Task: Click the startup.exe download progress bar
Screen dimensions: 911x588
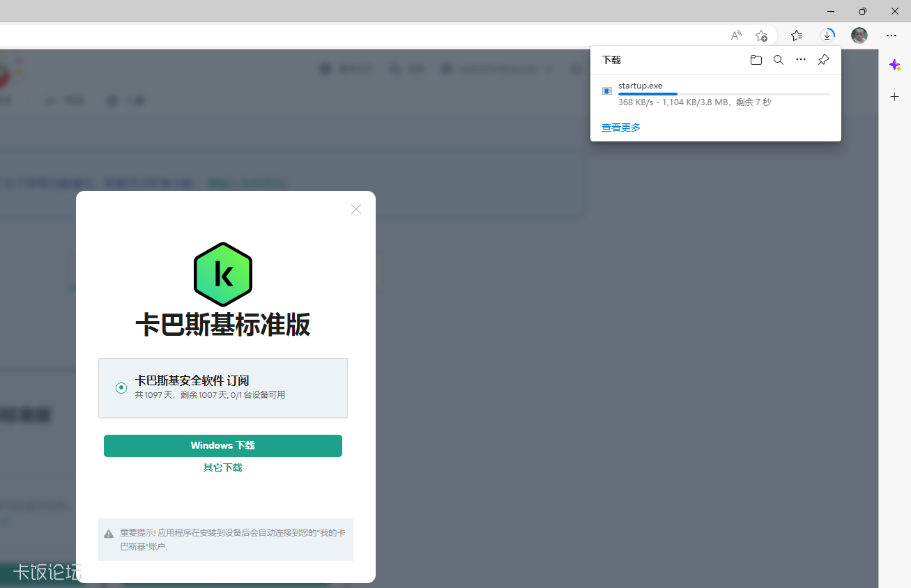Action: tap(724, 93)
